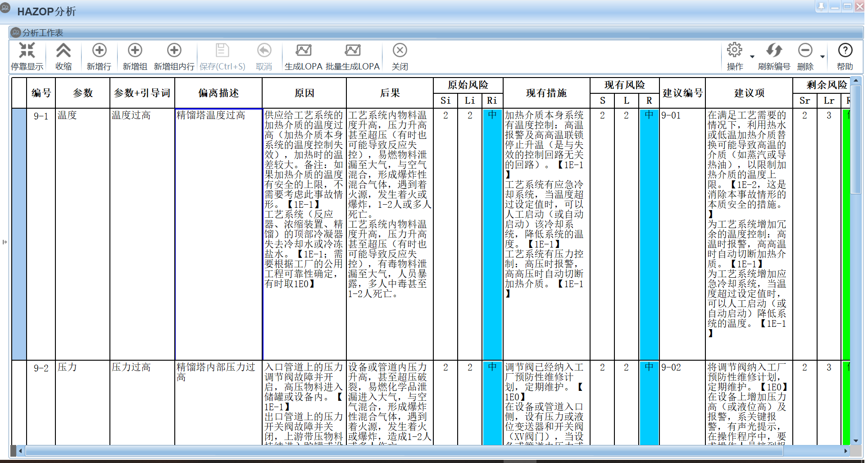The height and width of the screenshot is (463, 868).
Task: Click the 9-01 suggestion number cell
Action: pos(682,234)
